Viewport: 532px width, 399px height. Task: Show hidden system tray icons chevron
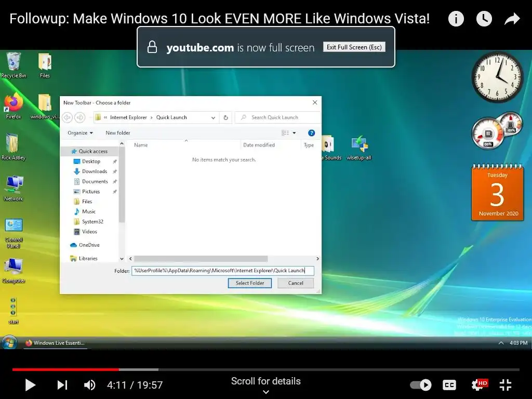point(501,343)
